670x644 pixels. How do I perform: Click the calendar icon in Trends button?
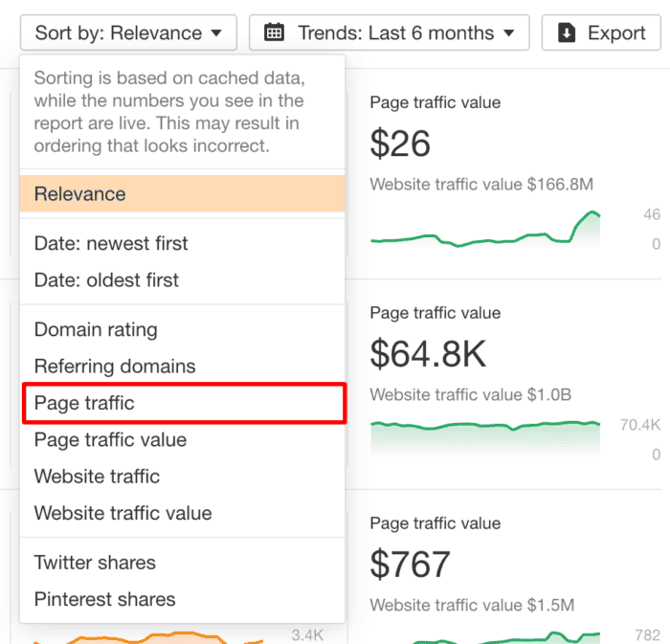pos(275,33)
